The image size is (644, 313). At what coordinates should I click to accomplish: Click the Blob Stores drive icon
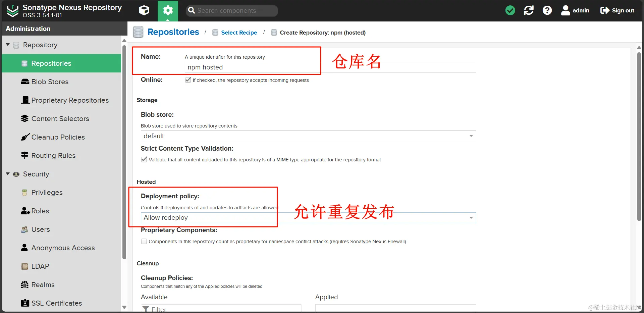25,82
